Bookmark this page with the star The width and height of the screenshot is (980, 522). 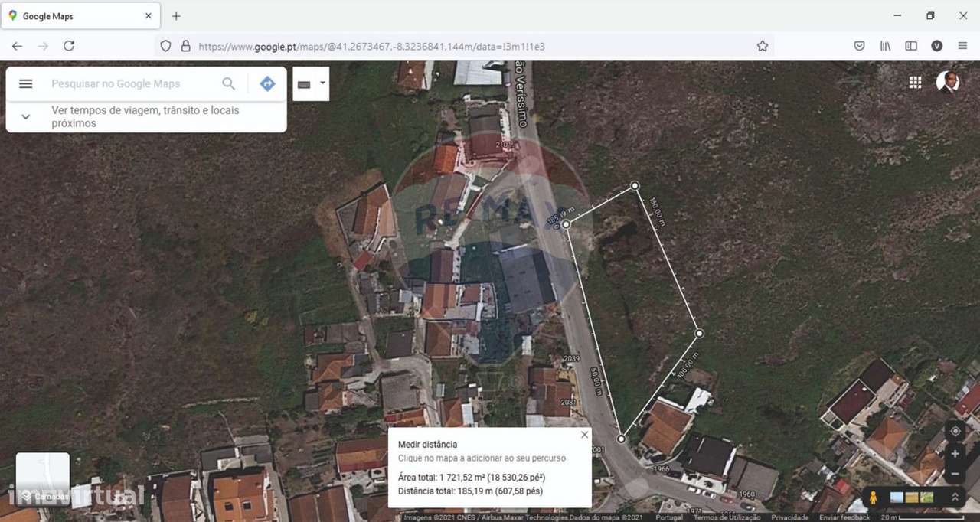tap(763, 46)
